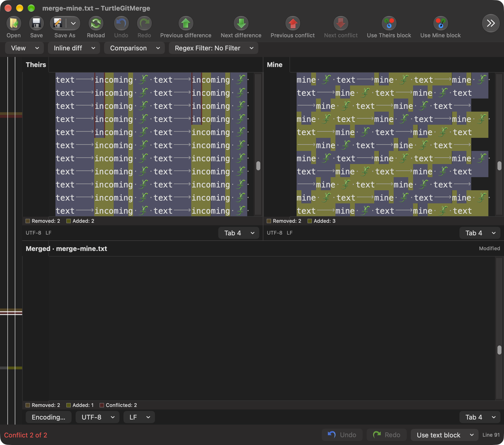The width and height of the screenshot is (504, 445).
Task: Apply Use Theirs block
Action: pos(389,23)
